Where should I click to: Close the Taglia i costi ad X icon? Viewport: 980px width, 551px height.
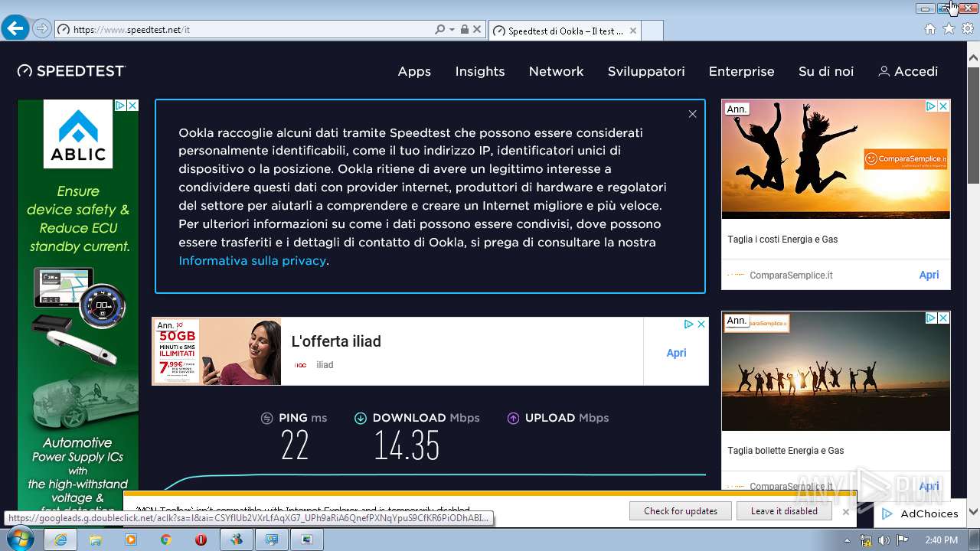943,106
